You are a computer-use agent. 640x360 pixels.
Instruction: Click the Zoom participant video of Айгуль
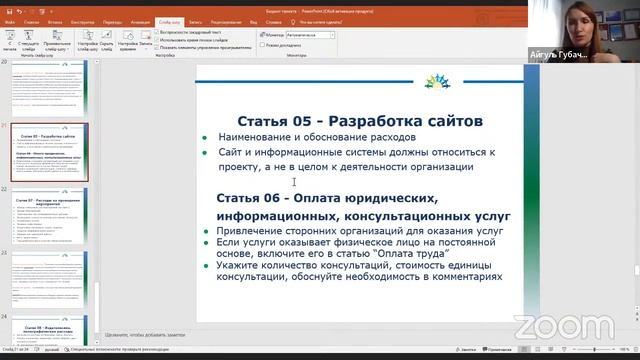coord(584,31)
